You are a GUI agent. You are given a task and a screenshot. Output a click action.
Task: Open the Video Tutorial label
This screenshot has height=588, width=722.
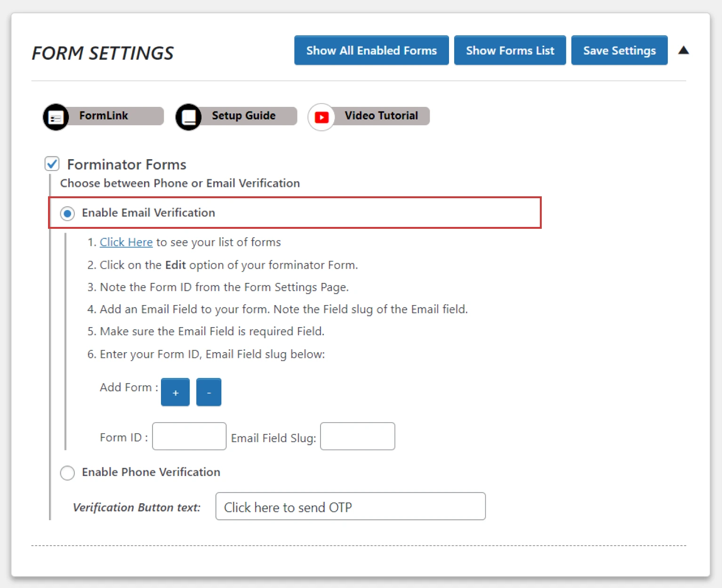point(381,116)
